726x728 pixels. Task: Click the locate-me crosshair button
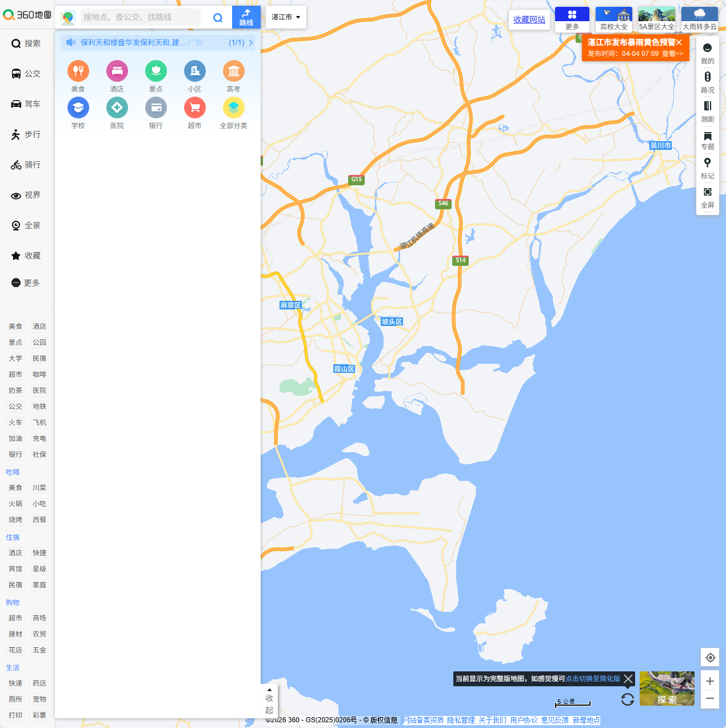[709, 658]
